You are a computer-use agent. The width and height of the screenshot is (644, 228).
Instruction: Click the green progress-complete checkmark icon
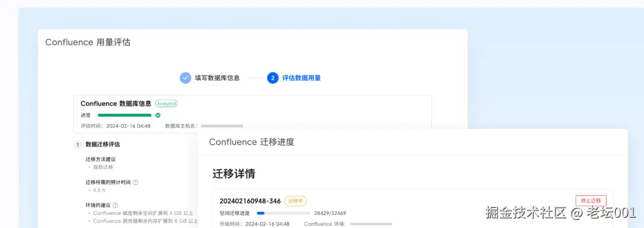(157, 115)
